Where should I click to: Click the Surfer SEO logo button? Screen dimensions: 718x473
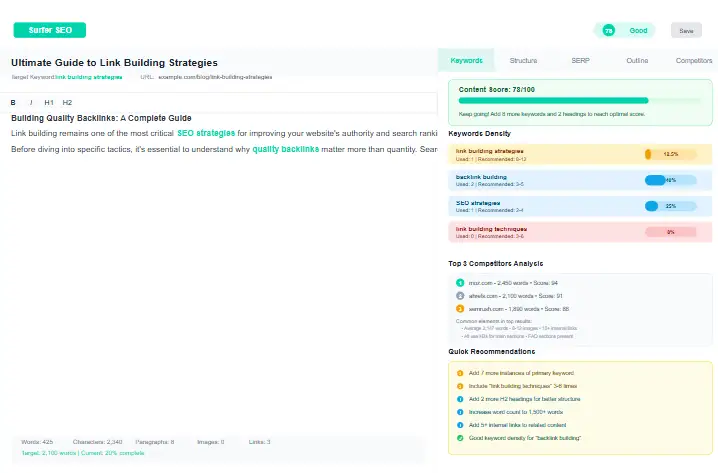tap(49, 30)
